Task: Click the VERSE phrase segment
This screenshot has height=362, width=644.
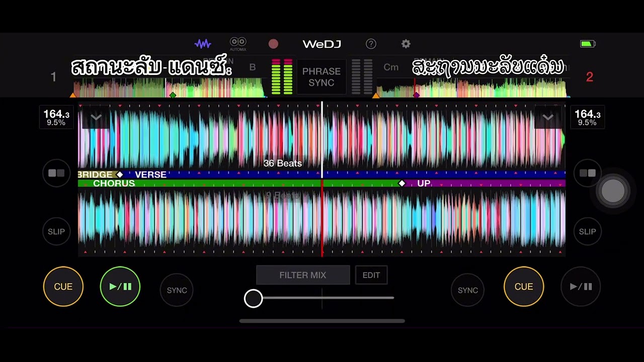Action: 150,174
